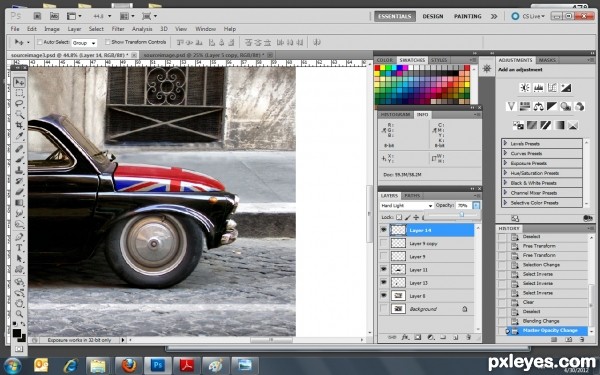Switch to the Paths tab

412,196
